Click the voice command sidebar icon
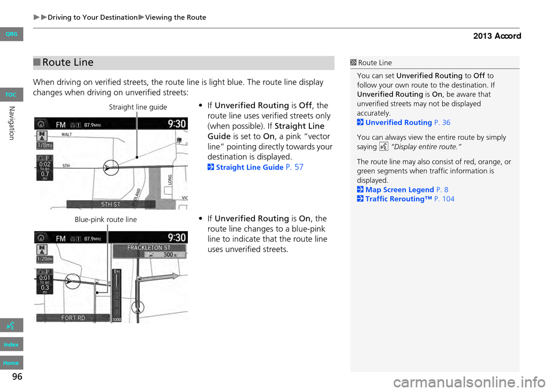Image resolution: width=555 pixels, height=392 pixels. click(x=12, y=325)
